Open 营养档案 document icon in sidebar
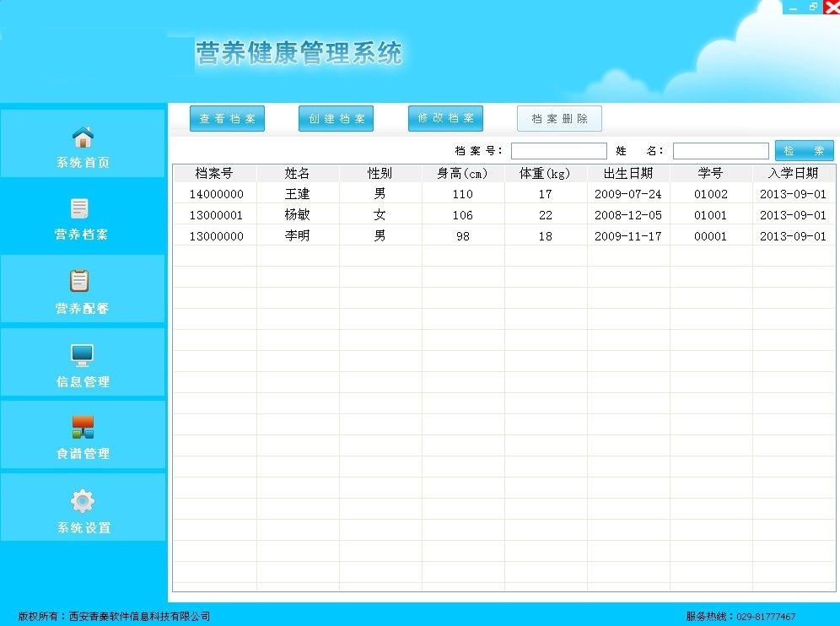 pos(81,208)
